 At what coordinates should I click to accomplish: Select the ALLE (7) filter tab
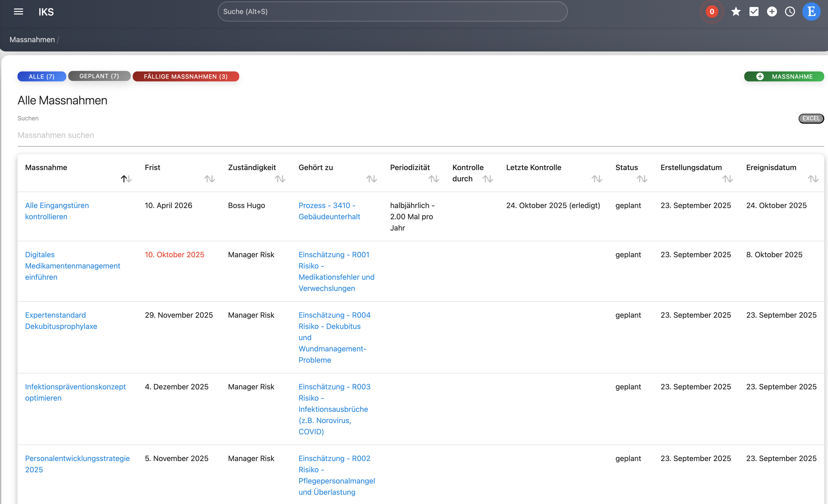point(42,77)
